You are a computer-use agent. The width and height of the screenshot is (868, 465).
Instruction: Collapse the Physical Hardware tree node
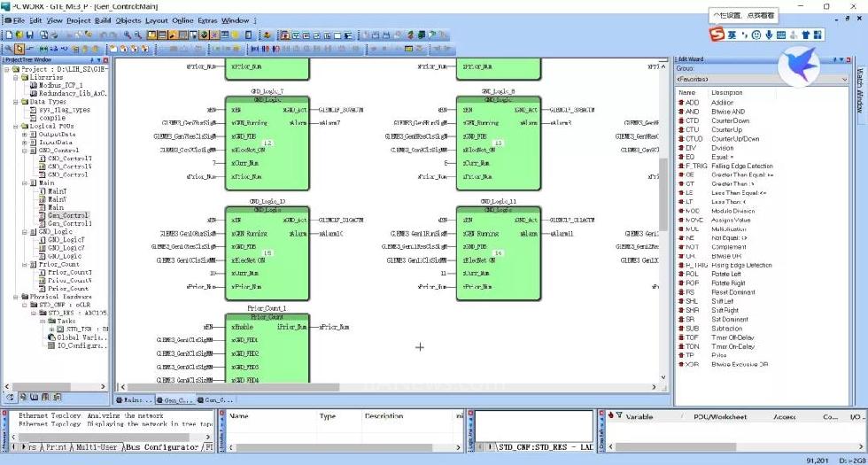click(15, 297)
